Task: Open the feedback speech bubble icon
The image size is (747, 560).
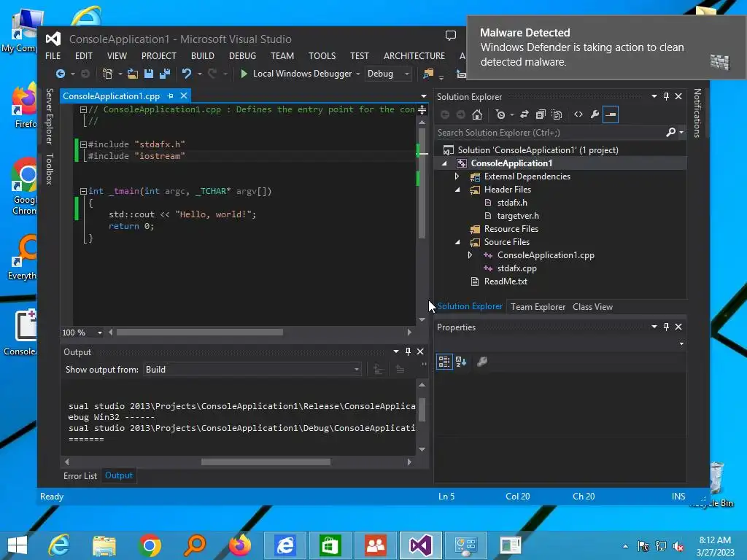Action: (451, 35)
